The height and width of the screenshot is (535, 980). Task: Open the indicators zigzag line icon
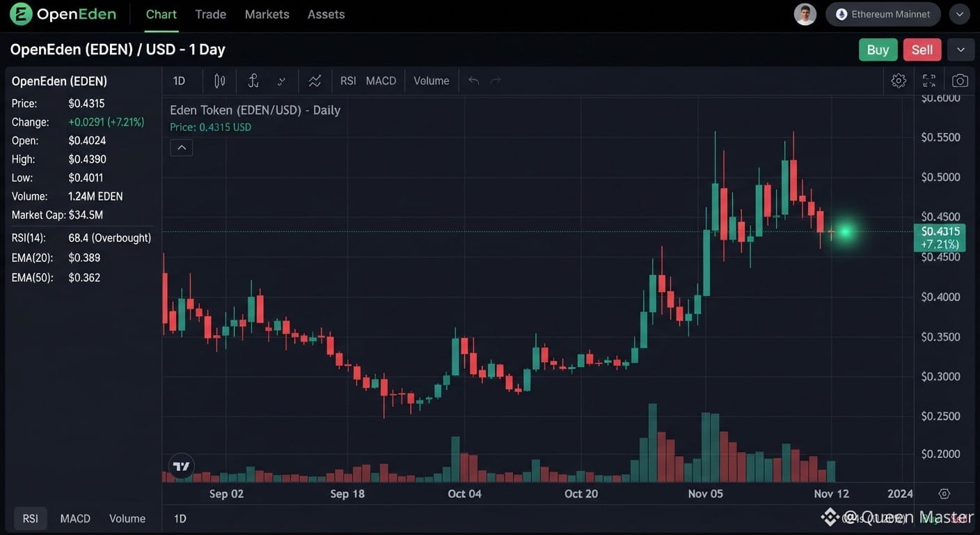[315, 81]
